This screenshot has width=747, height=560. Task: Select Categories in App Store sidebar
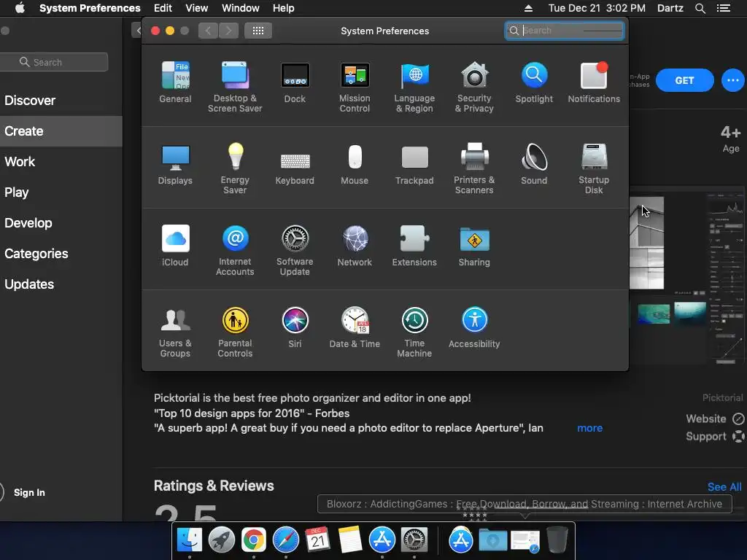[x=36, y=254]
